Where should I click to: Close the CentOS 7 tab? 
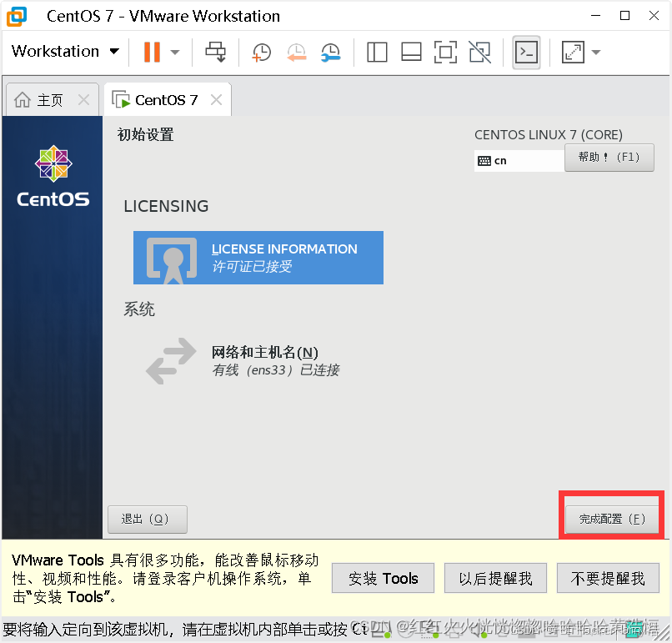point(217,100)
